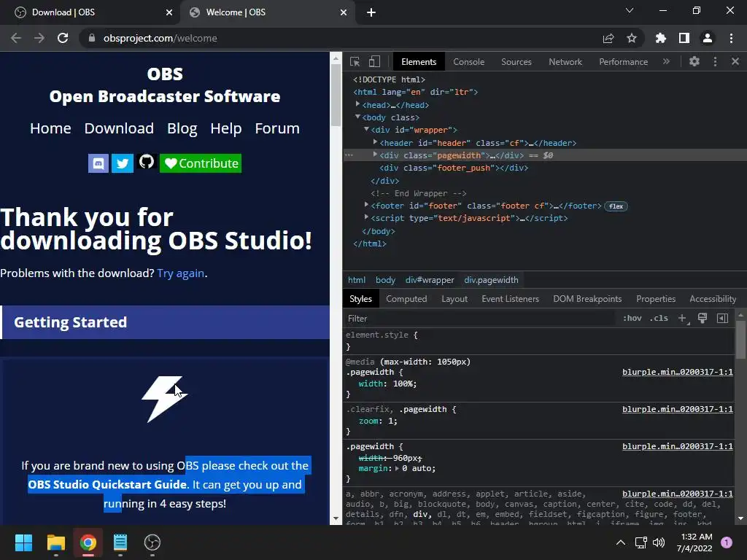The width and height of the screenshot is (747, 560).
Task: Click the Styles Filter input field
Action: [480, 318]
